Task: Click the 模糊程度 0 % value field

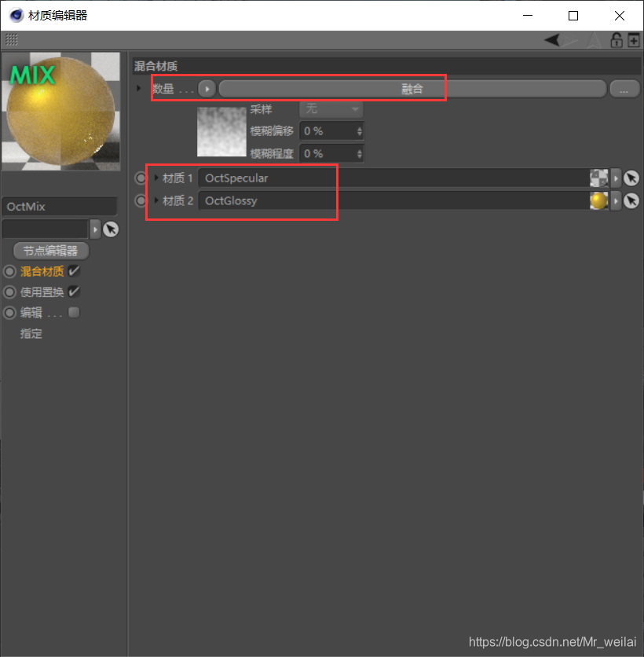Action: tap(327, 154)
